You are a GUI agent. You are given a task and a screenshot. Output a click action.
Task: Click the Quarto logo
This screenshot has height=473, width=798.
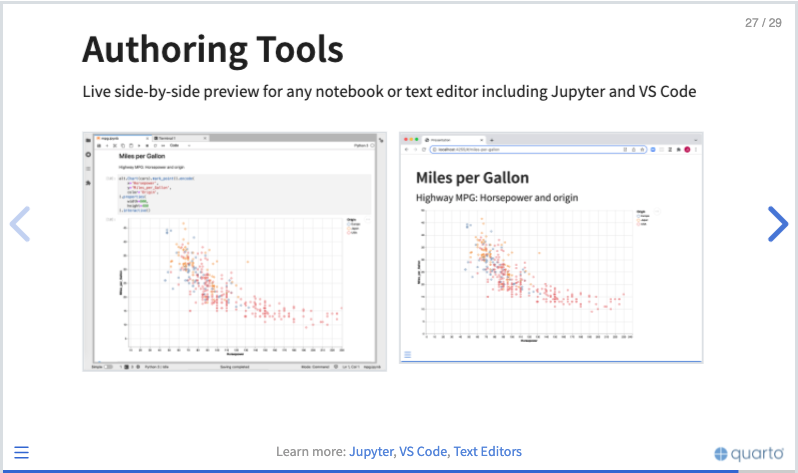pyautogui.click(x=749, y=453)
